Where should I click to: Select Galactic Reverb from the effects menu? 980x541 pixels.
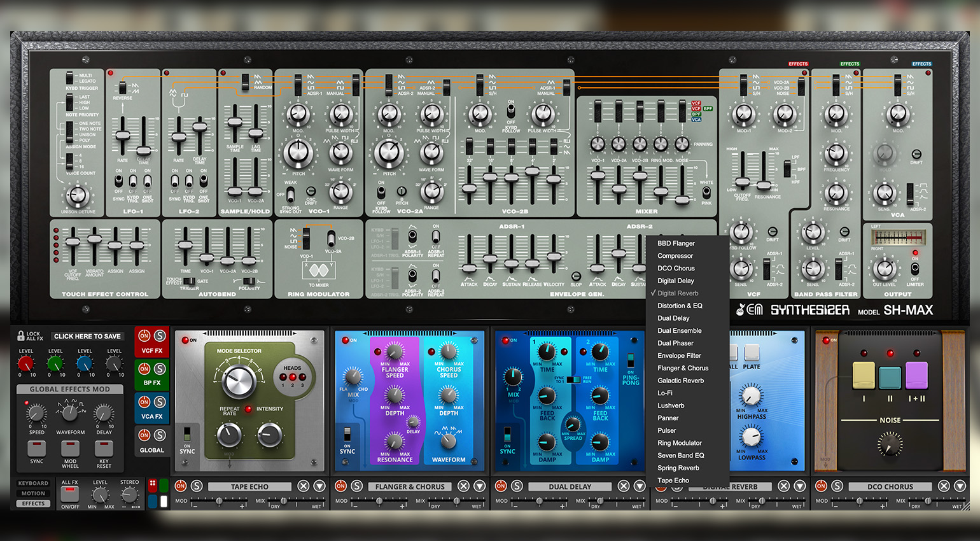coord(680,381)
